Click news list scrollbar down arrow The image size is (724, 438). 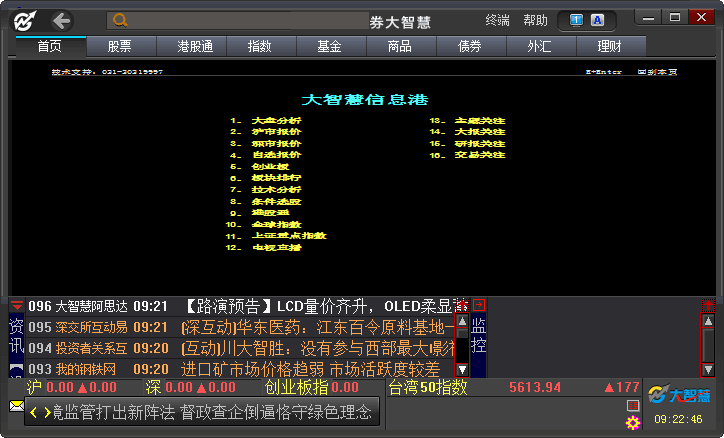click(462, 369)
